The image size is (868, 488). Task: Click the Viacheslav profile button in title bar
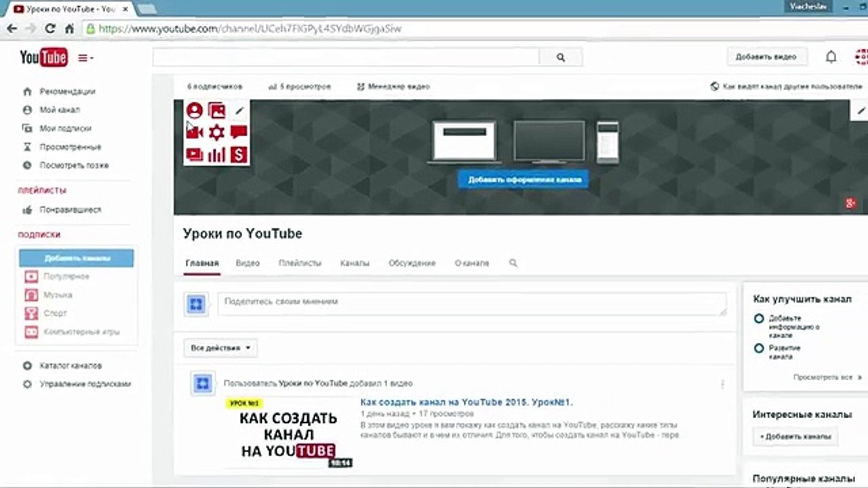click(808, 6)
